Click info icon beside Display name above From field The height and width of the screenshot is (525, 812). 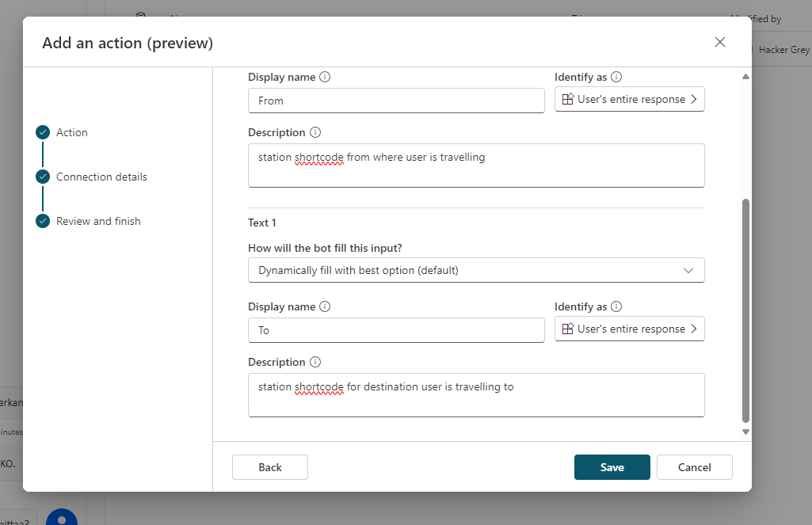click(x=325, y=78)
